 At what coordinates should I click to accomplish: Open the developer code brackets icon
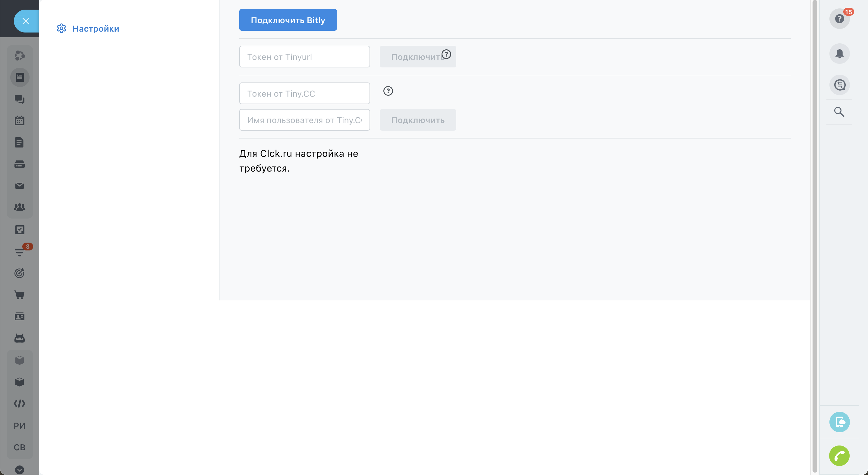[20, 404]
